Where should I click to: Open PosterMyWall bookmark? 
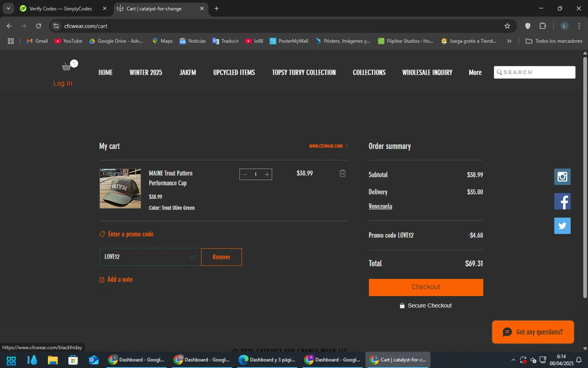tap(289, 41)
